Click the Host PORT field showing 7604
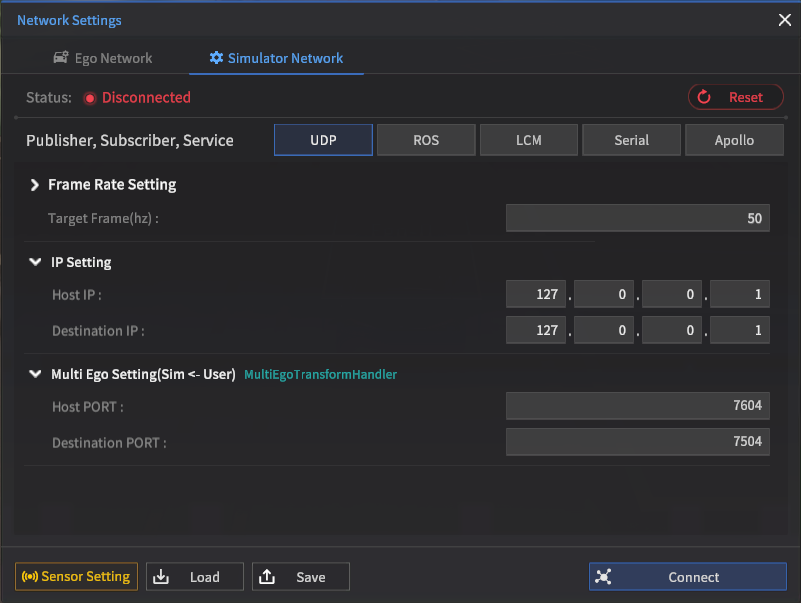The width and height of the screenshot is (801, 603). coord(637,405)
